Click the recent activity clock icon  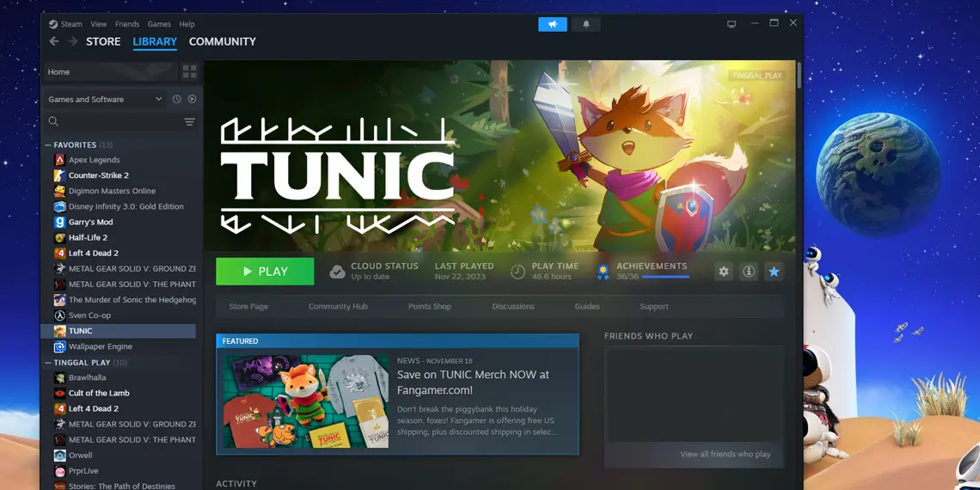point(177,99)
